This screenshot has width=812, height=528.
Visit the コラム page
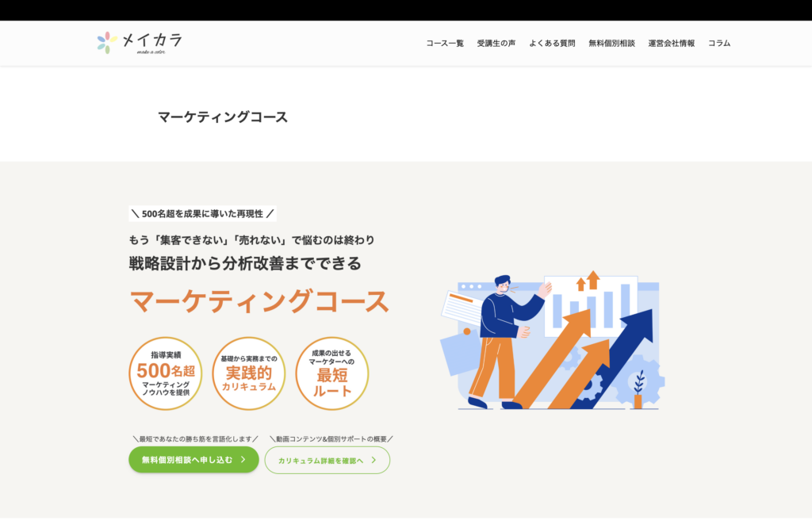(x=719, y=44)
